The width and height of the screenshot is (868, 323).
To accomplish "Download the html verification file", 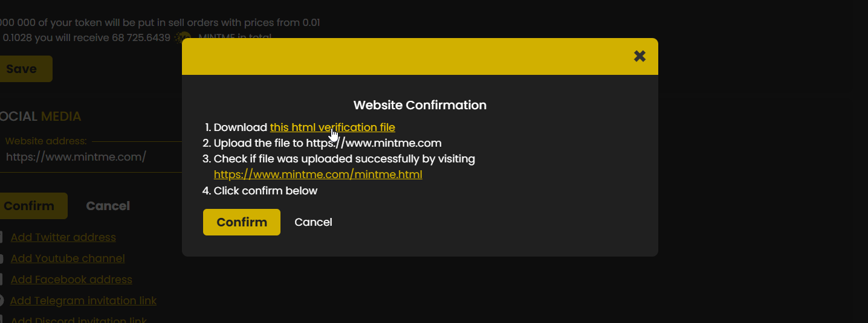I will coord(332,127).
